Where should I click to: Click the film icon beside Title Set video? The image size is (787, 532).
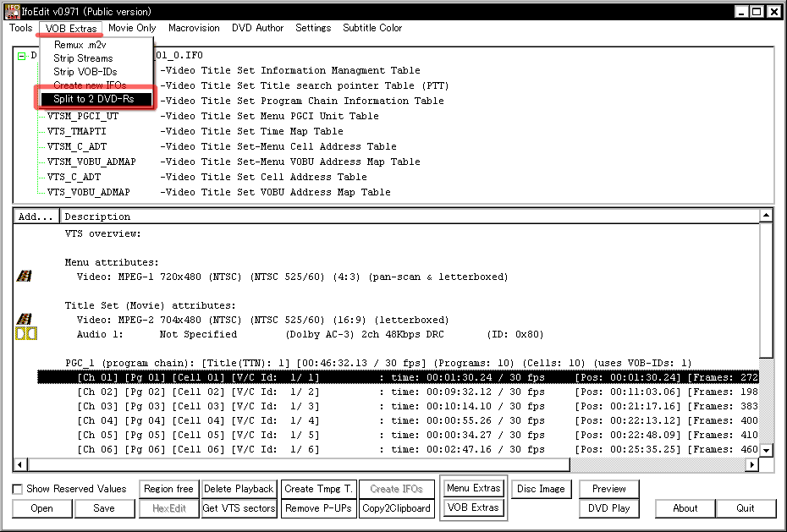[x=24, y=319]
